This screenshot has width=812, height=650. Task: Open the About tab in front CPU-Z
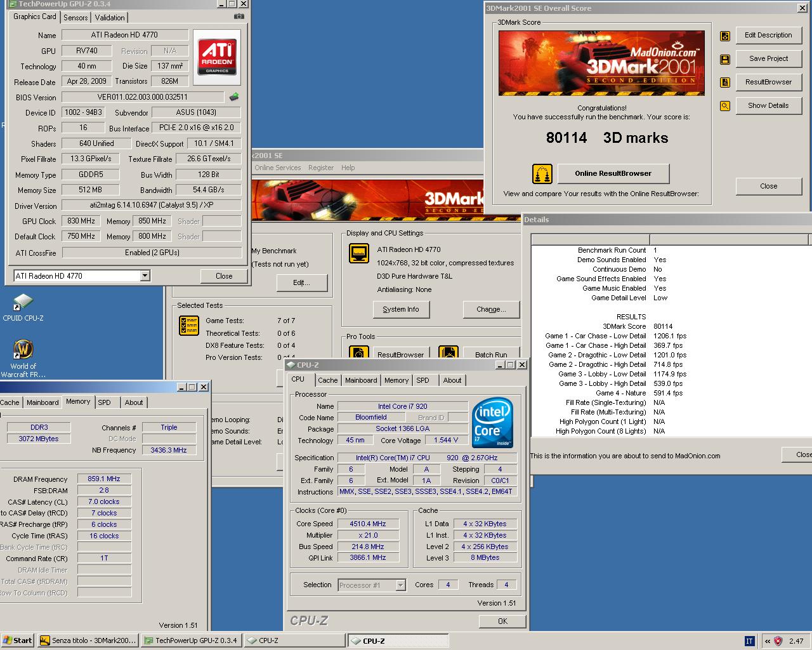click(452, 380)
